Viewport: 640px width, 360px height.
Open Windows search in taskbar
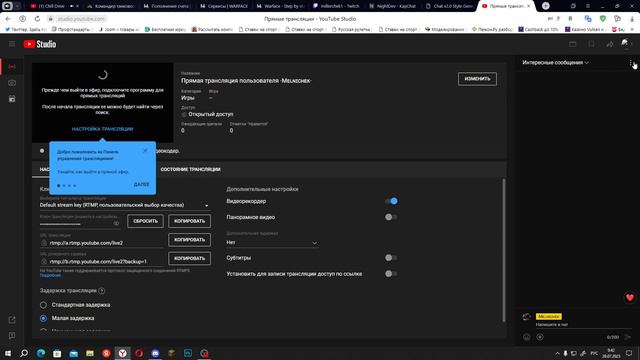24,353
